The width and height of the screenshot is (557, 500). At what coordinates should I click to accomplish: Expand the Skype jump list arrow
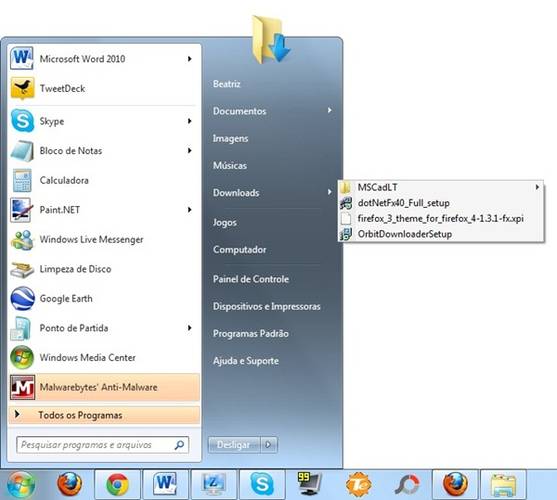pyautogui.click(x=190, y=121)
